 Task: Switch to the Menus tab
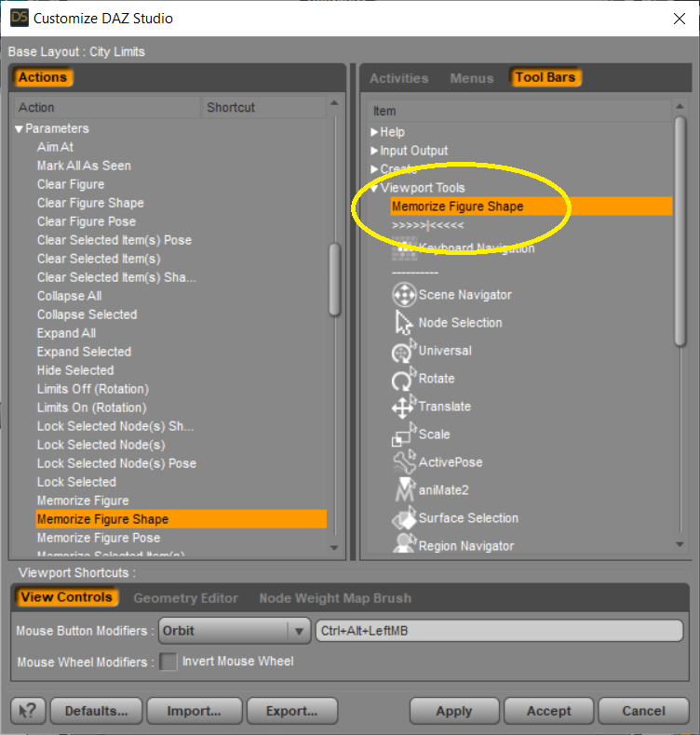pos(472,78)
